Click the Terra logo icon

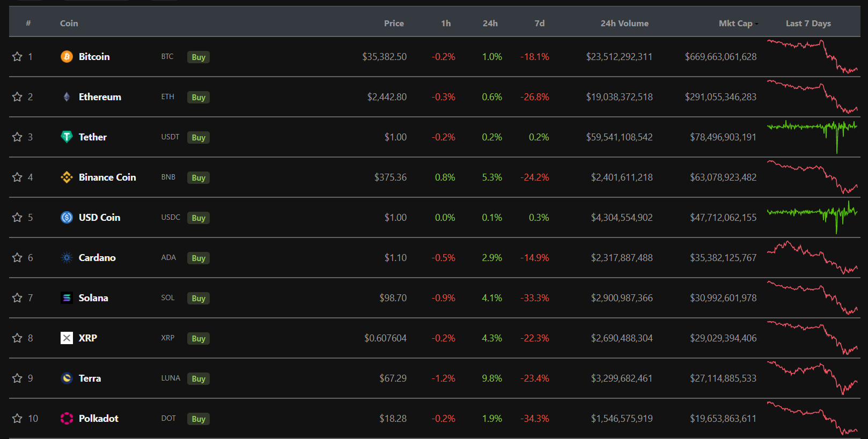tap(67, 378)
